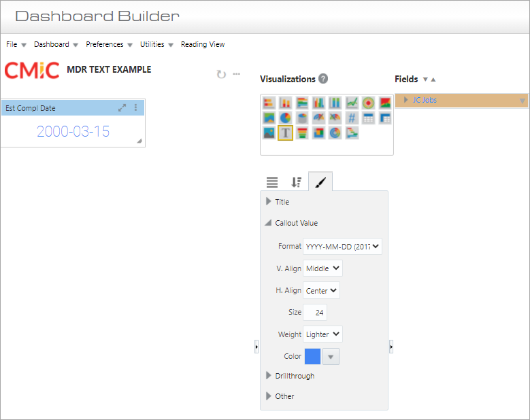Select the blue gauge visualization
The width and height of the screenshot is (530, 420).
pyautogui.click(x=318, y=118)
